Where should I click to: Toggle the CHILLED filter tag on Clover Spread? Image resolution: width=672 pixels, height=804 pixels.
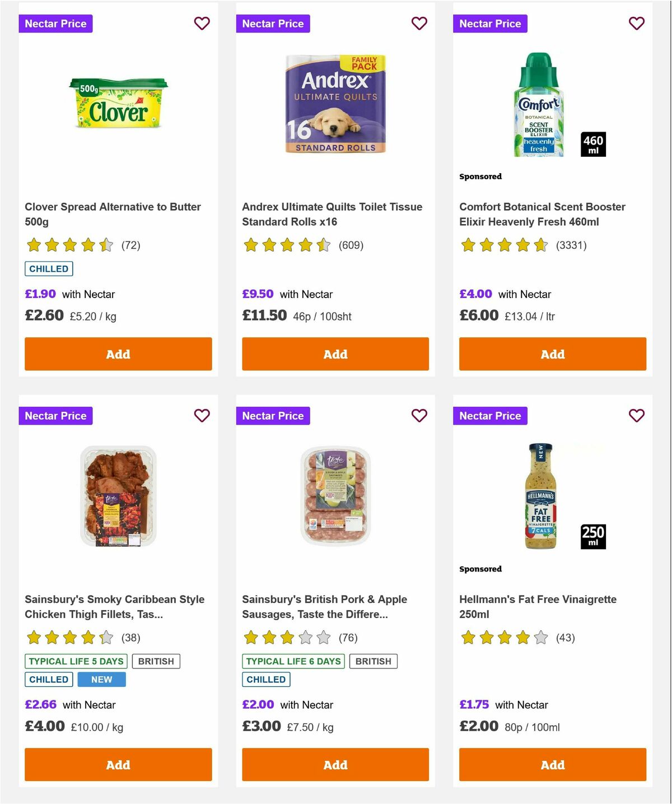49,269
